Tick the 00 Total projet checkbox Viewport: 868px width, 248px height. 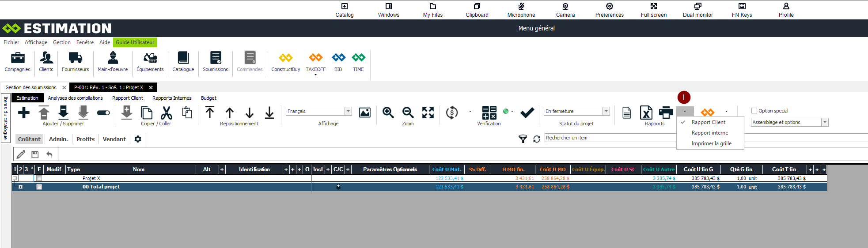[39, 187]
